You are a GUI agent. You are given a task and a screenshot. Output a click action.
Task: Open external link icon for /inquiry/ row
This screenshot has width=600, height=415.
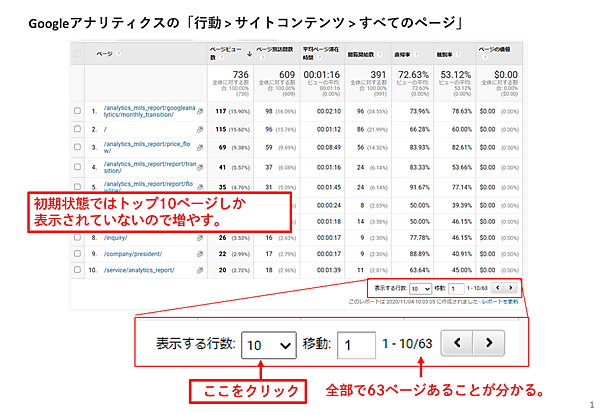200,238
